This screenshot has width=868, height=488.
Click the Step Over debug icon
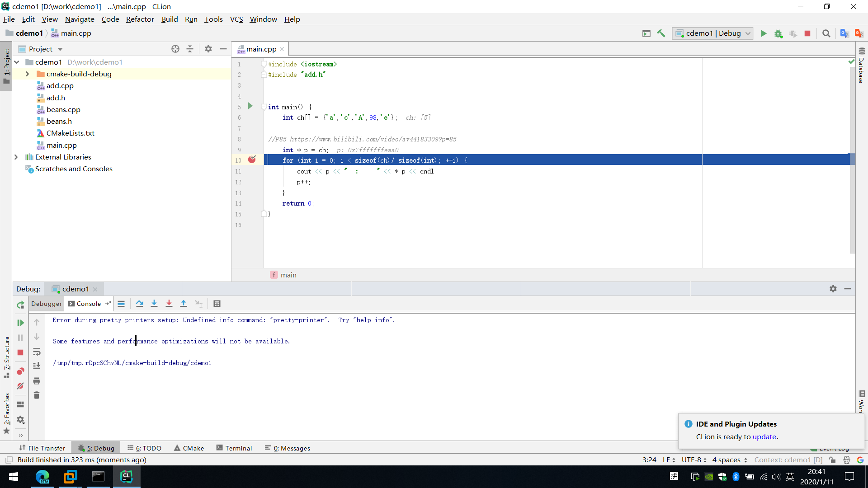(x=140, y=304)
